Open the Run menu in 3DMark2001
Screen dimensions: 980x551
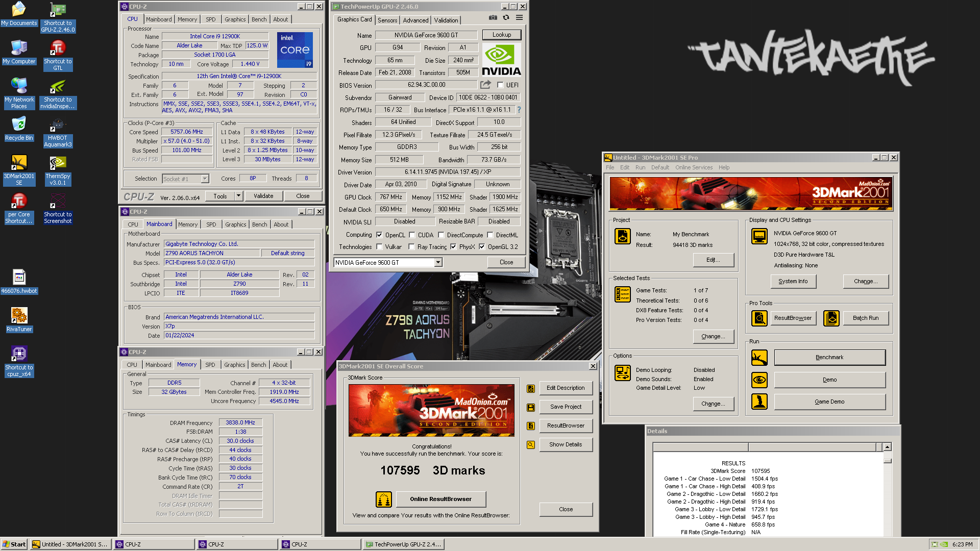[640, 167]
